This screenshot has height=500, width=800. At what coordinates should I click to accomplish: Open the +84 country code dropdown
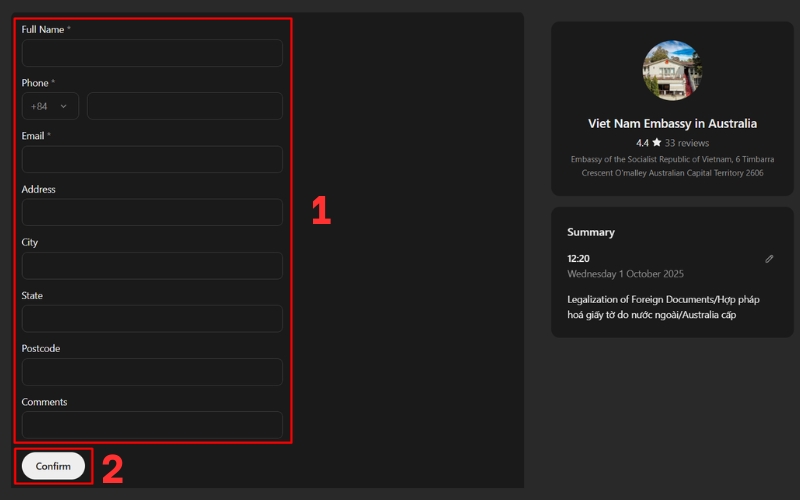50,106
